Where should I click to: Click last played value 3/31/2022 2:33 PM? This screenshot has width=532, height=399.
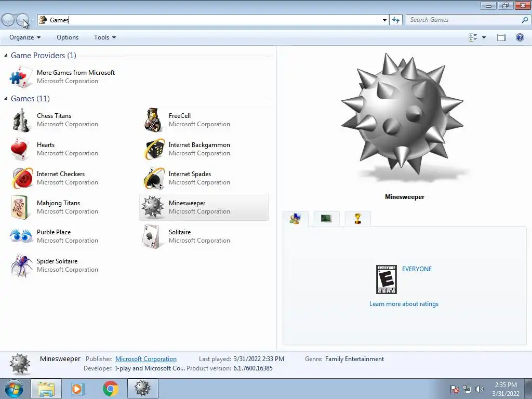pyautogui.click(x=259, y=358)
